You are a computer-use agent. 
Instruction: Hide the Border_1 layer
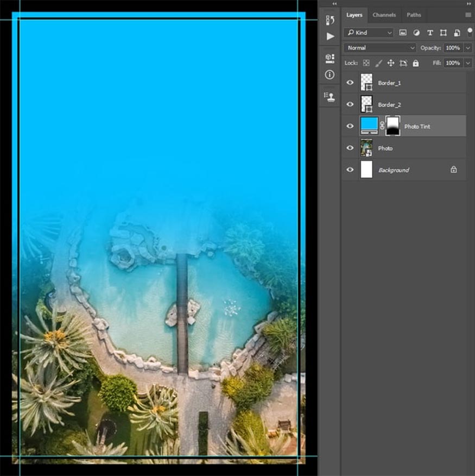tap(350, 83)
